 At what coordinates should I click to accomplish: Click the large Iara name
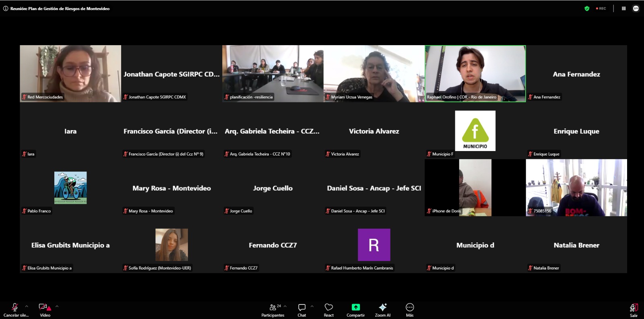click(x=70, y=131)
